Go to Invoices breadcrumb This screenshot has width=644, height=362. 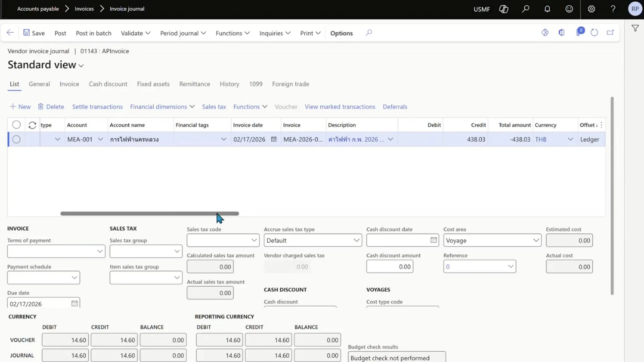click(x=84, y=9)
